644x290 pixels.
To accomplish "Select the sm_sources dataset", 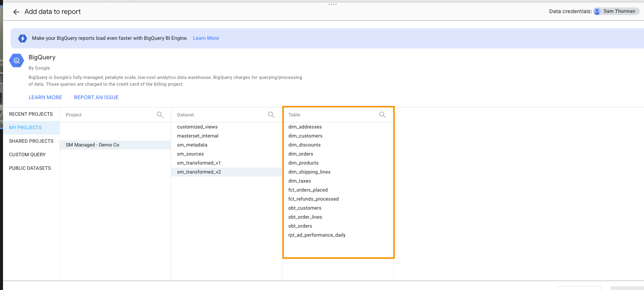I will tap(226, 154).
